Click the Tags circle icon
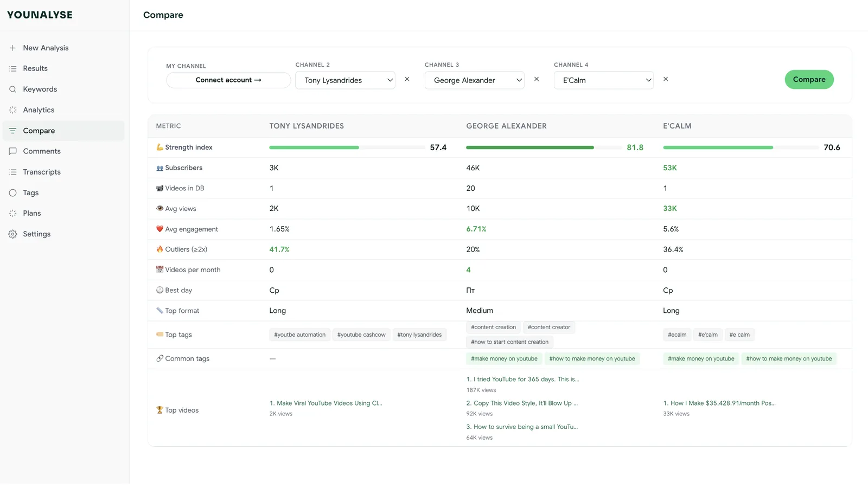The image size is (868, 488). [x=12, y=192]
